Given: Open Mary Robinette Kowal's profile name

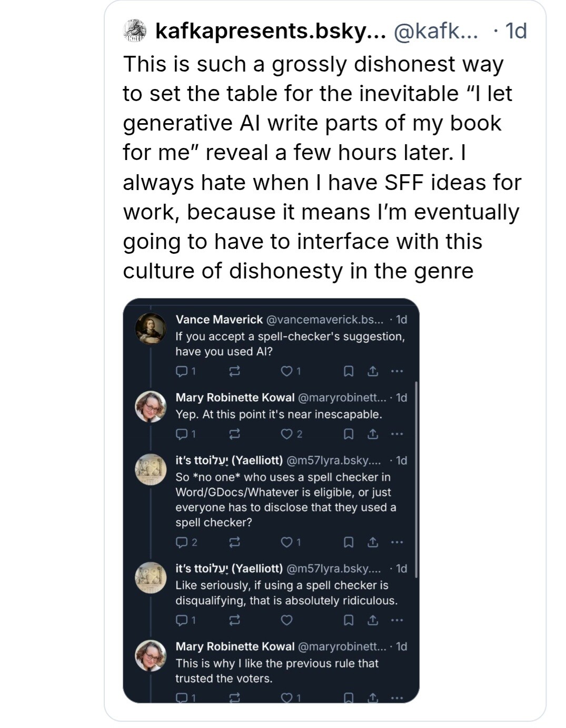Looking at the screenshot, I should click(x=235, y=397).
